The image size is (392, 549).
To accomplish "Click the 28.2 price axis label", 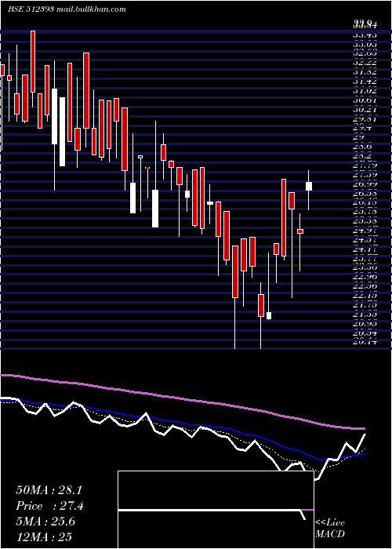I will [362, 157].
